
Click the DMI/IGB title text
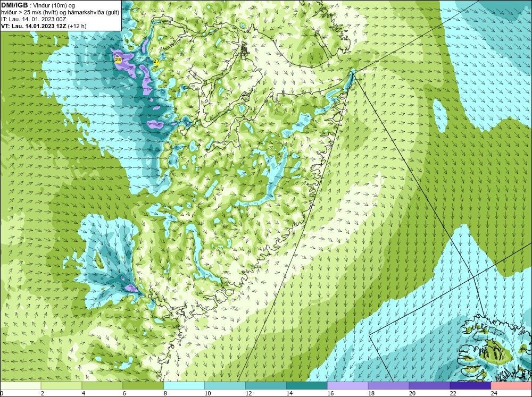tap(14, 5)
